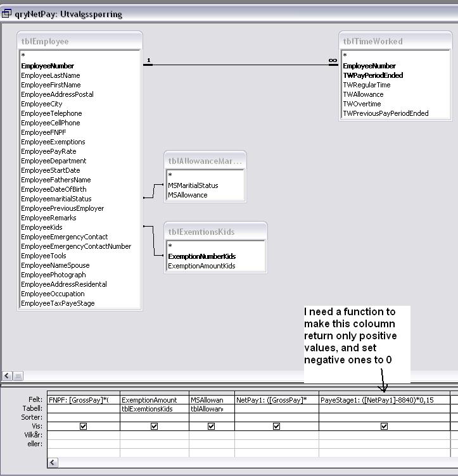Viewport: 458px width, 476px height.
Task: Click the tblExemtionsKids table title bar
Action: (215, 232)
